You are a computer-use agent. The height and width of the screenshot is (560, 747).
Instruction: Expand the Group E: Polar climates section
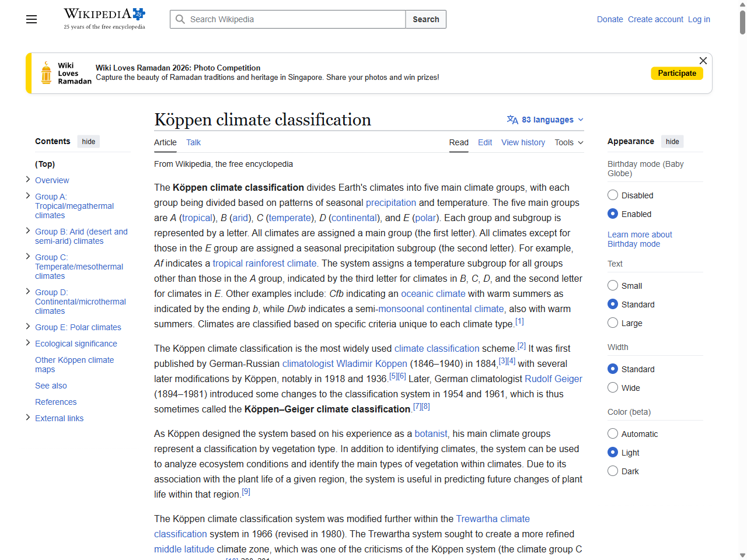(27, 327)
